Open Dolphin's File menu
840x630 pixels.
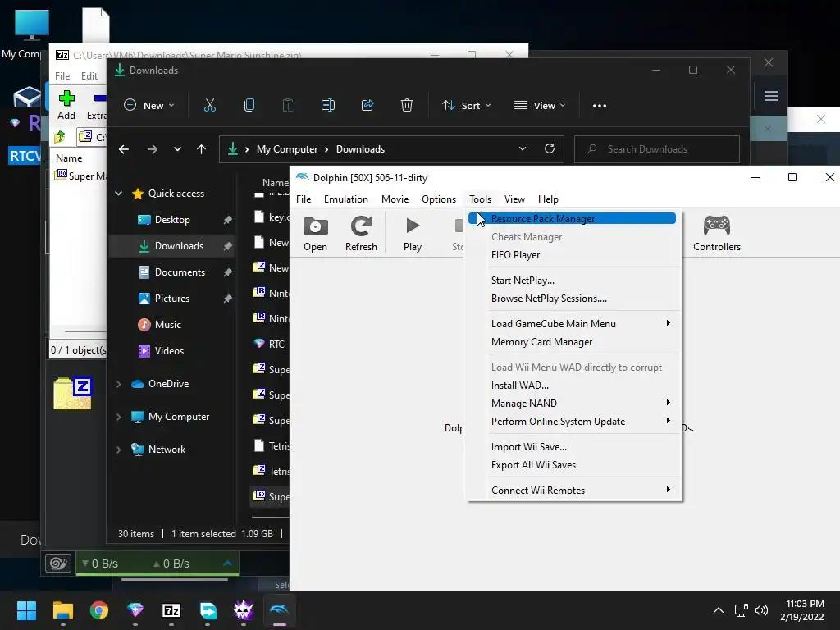coord(304,199)
